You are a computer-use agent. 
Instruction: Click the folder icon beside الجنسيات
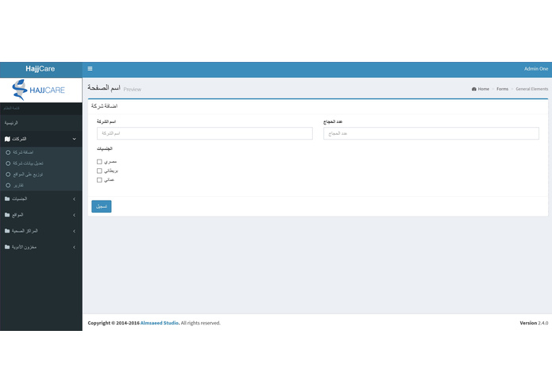(7, 198)
